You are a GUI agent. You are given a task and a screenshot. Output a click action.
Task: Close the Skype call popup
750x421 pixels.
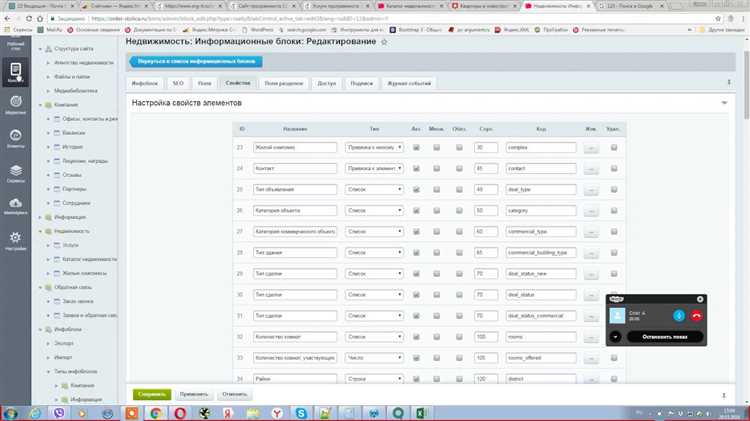pos(700,299)
